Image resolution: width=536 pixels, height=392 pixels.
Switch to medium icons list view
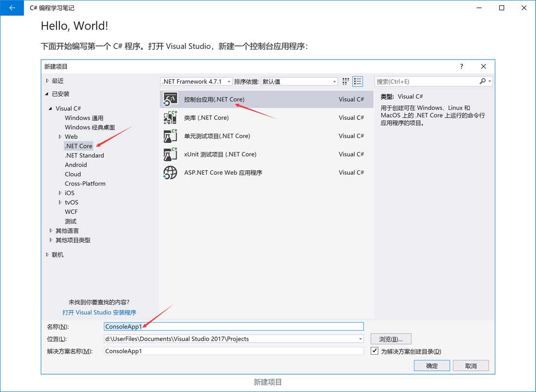click(x=357, y=81)
